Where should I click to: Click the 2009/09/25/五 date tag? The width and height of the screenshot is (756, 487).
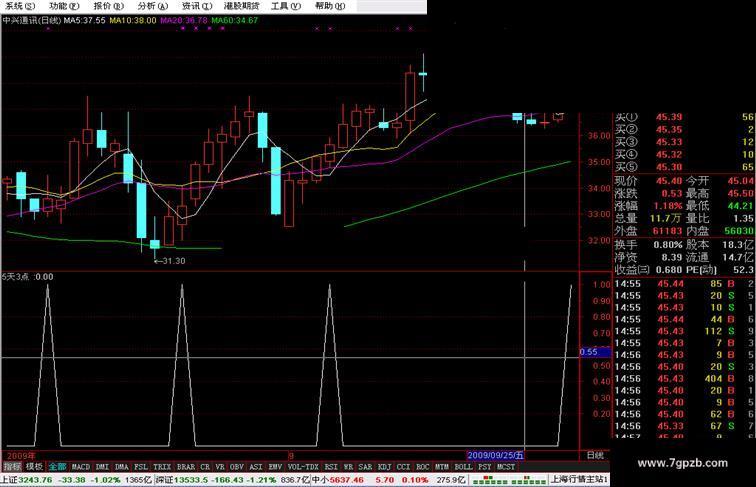pos(495,455)
